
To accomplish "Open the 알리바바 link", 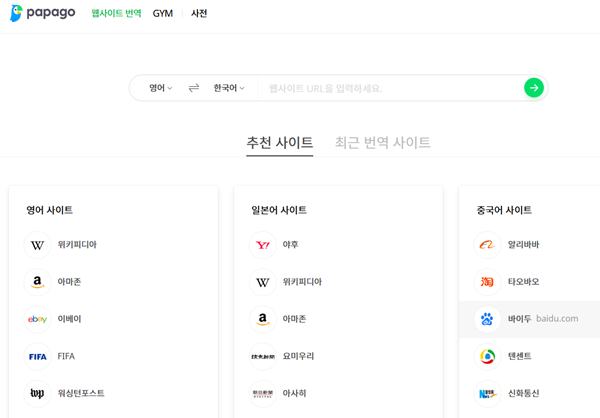I will [x=523, y=245].
